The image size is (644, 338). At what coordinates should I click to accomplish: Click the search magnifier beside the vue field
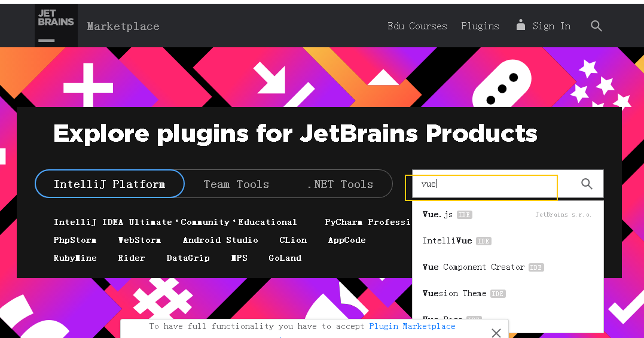point(587,184)
